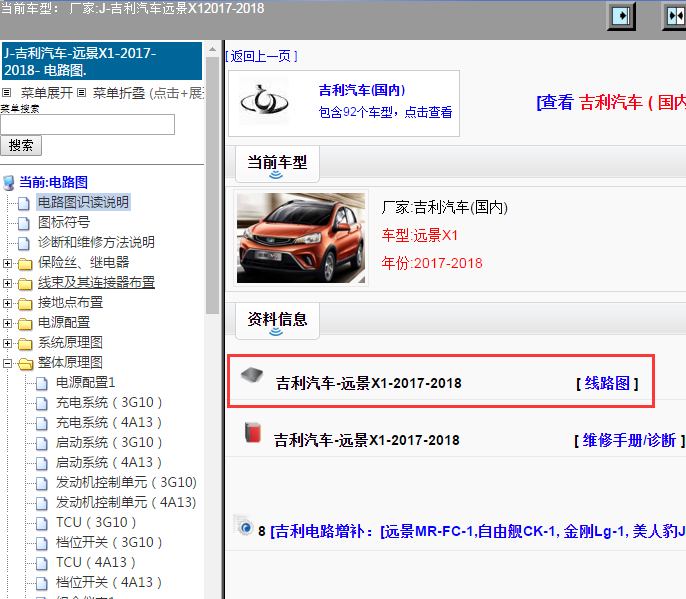Collapse the 整体原理图 tree node
Image resolution: width=686 pixels, height=599 pixels.
point(7,363)
